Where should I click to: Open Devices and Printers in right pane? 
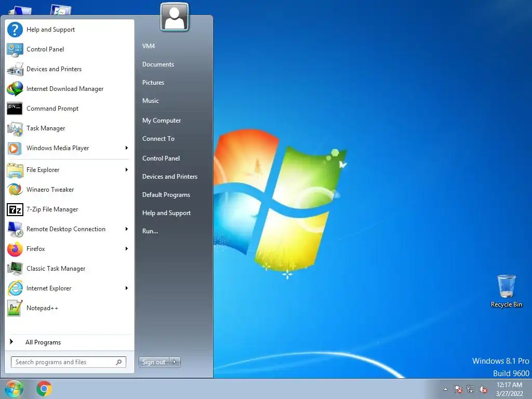[x=170, y=177]
